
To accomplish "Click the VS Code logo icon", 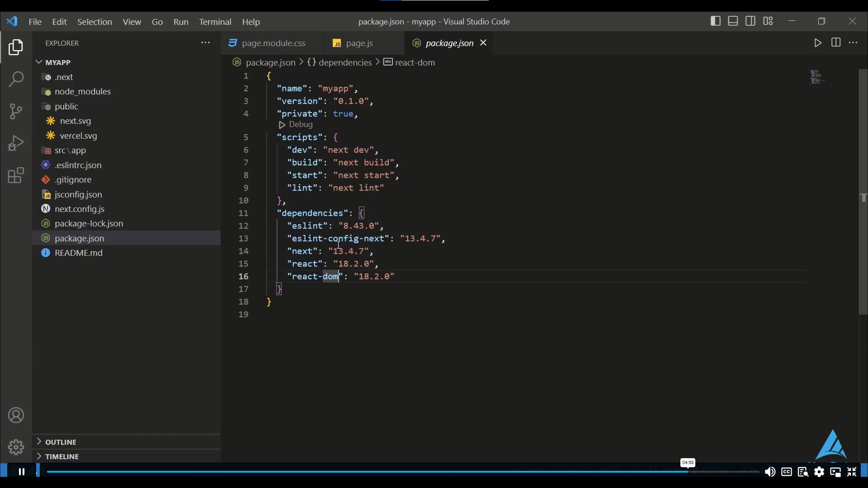I will coord(12,21).
